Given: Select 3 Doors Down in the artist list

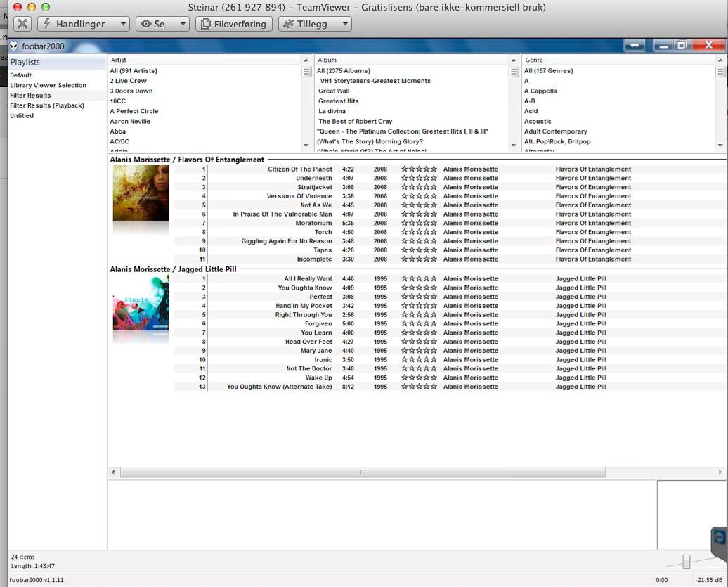Looking at the screenshot, I should click(131, 91).
